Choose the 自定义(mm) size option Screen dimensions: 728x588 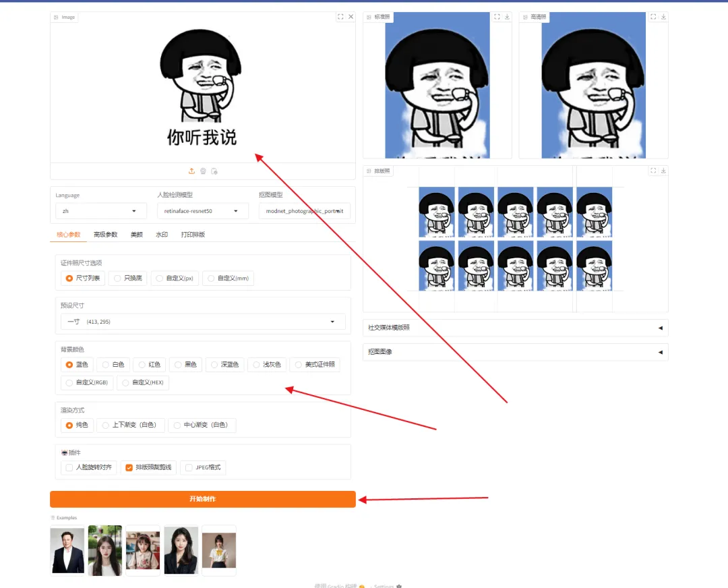(228, 278)
